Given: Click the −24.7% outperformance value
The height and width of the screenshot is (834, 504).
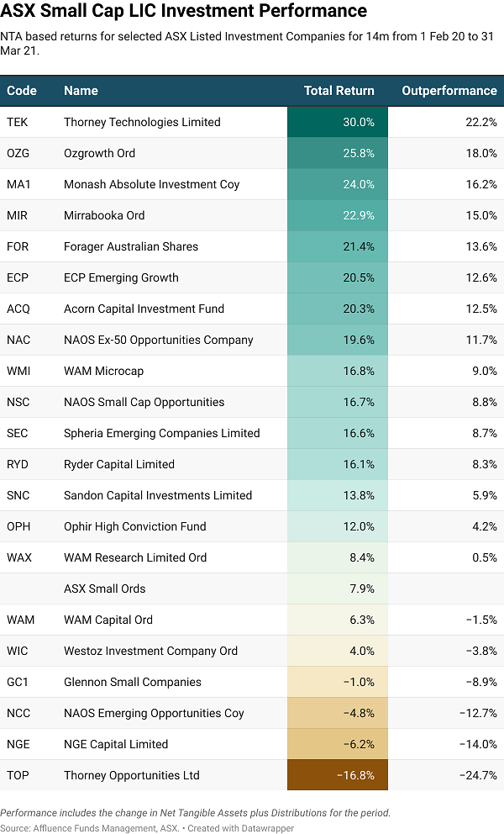Looking at the screenshot, I should point(477,775).
